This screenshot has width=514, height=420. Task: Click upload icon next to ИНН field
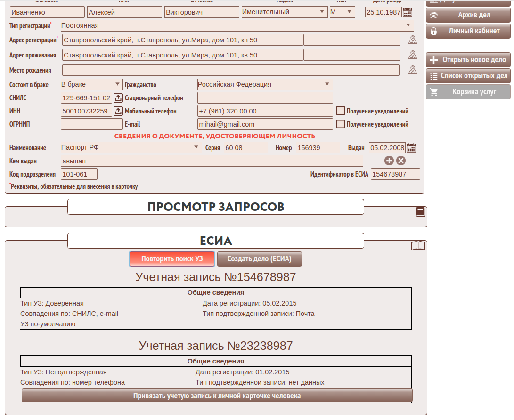click(x=118, y=112)
